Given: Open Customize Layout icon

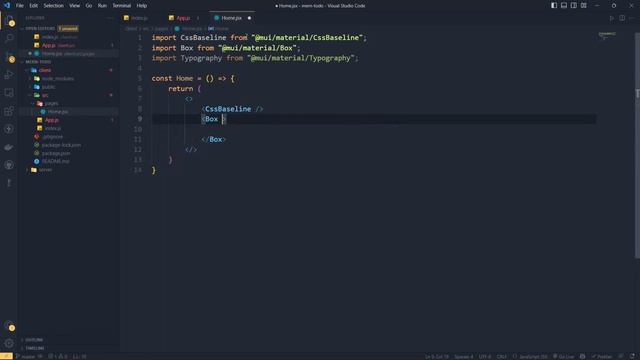Looking at the screenshot, I should click(x=584, y=6).
